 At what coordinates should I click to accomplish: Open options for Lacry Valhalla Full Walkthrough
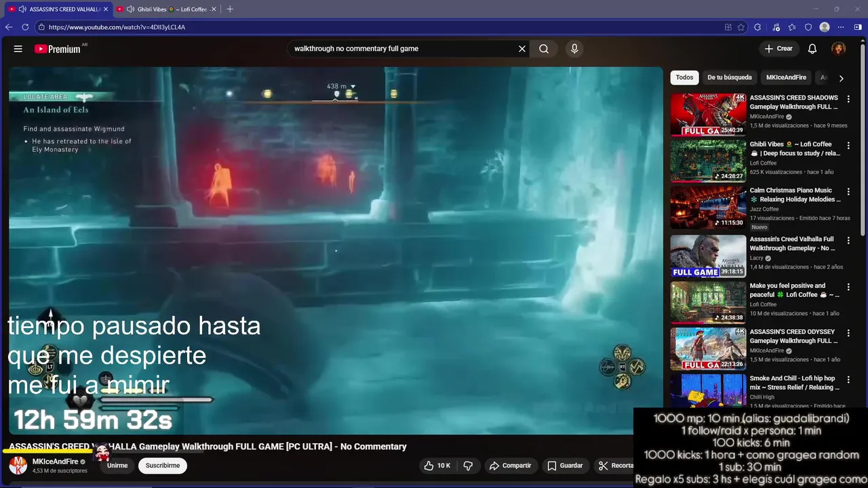(848, 241)
